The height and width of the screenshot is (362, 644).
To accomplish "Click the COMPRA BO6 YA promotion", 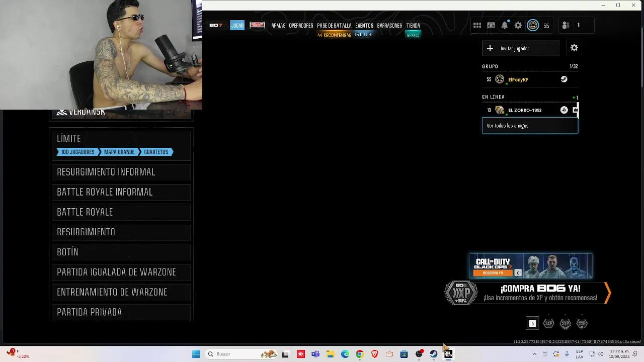I will point(540,293).
